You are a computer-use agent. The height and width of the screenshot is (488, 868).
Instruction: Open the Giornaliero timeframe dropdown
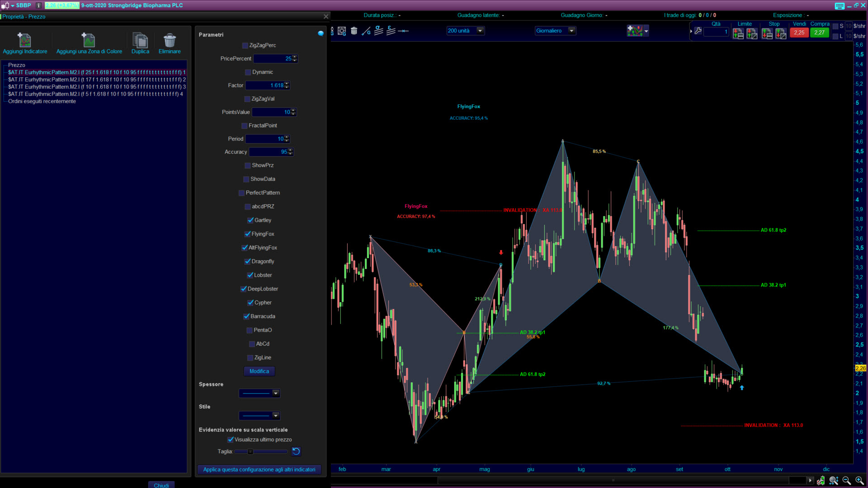(x=571, y=31)
